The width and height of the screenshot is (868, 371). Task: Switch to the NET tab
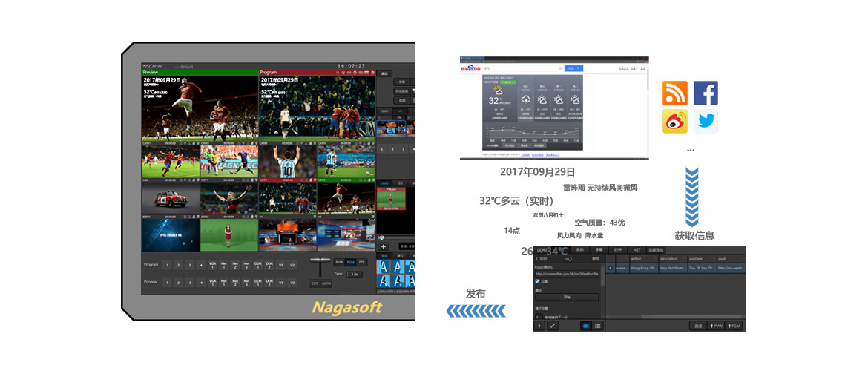click(636, 250)
